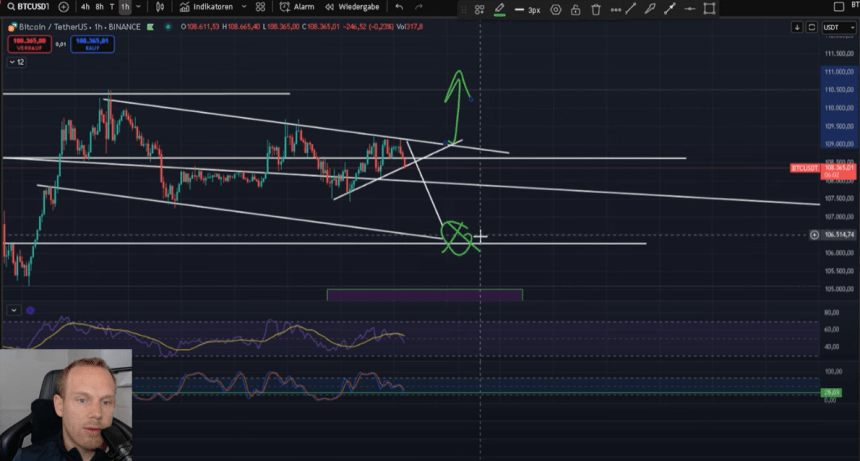Open the layout square icon at top right
The image size is (860, 461).
click(839, 7)
